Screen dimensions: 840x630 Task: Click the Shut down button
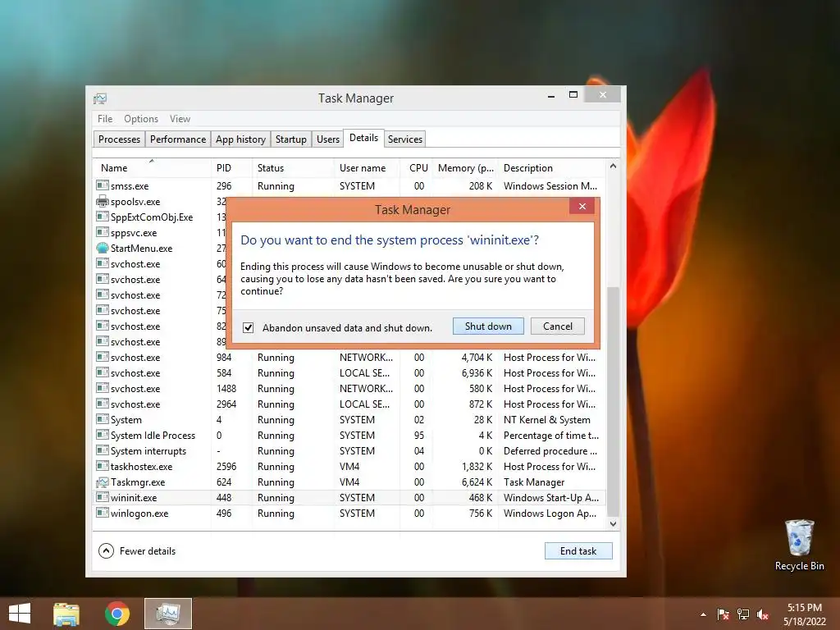click(x=488, y=326)
